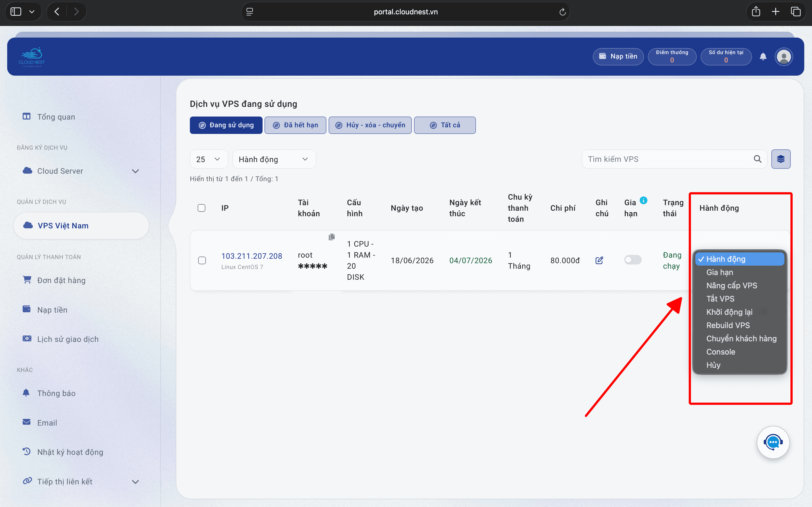Click the Cloud Nest logo
The height and width of the screenshot is (507, 812).
pyautogui.click(x=32, y=57)
